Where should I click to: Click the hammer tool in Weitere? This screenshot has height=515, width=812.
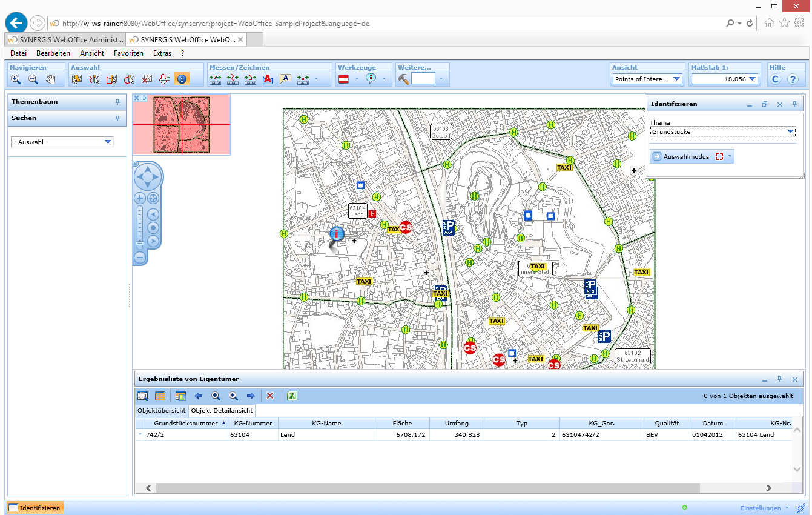404,79
